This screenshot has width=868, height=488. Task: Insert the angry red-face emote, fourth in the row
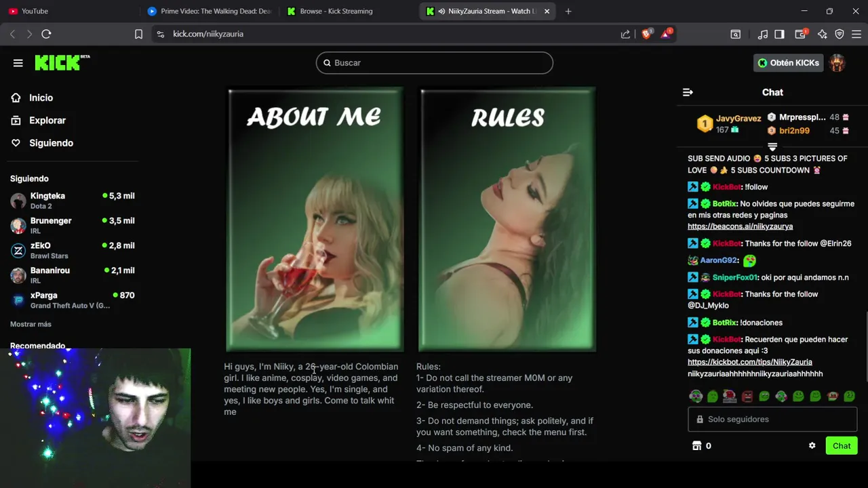pyautogui.click(x=747, y=396)
